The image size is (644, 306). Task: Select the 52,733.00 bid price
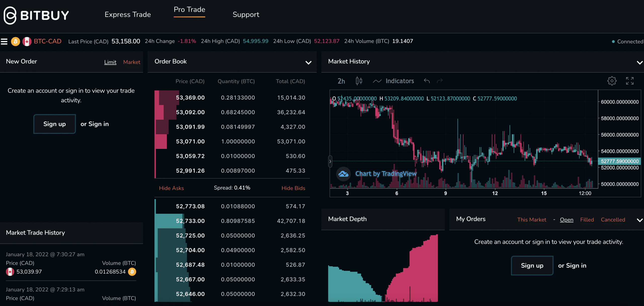(190, 221)
